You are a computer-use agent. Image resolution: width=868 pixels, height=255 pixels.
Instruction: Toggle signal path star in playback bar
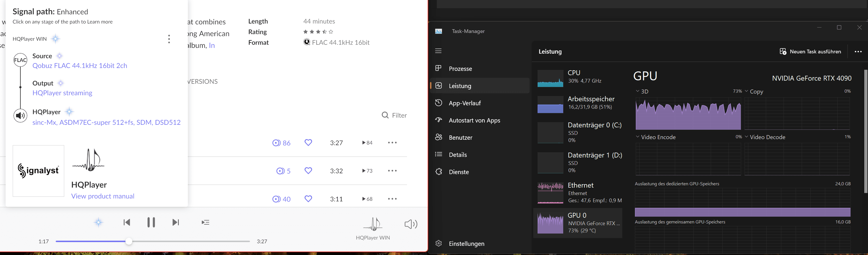point(98,222)
